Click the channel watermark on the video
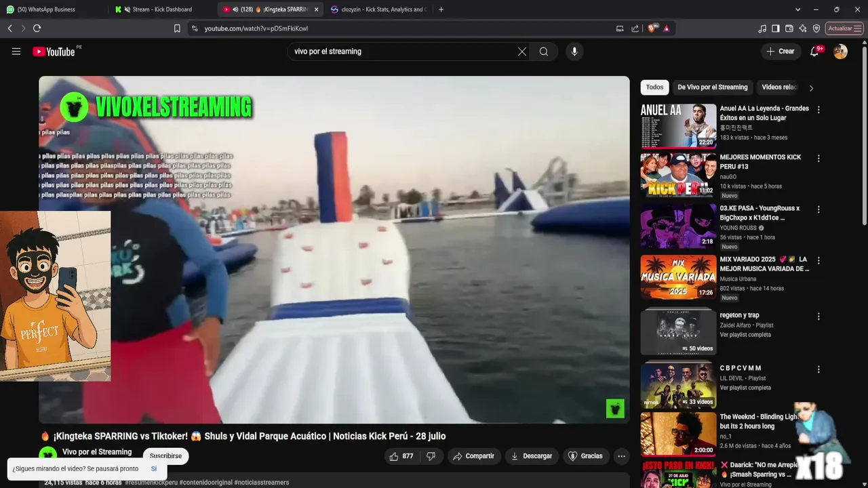868x488 pixels. pyautogui.click(x=615, y=409)
